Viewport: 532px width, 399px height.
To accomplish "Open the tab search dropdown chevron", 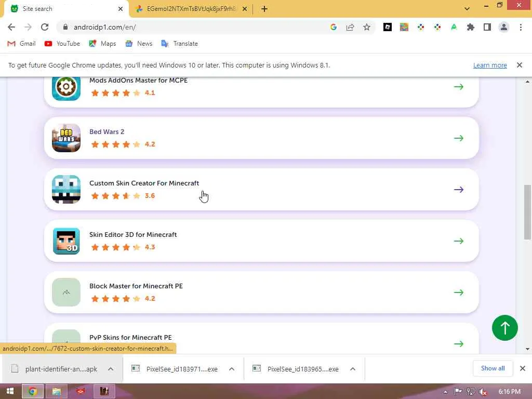I will [x=467, y=9].
